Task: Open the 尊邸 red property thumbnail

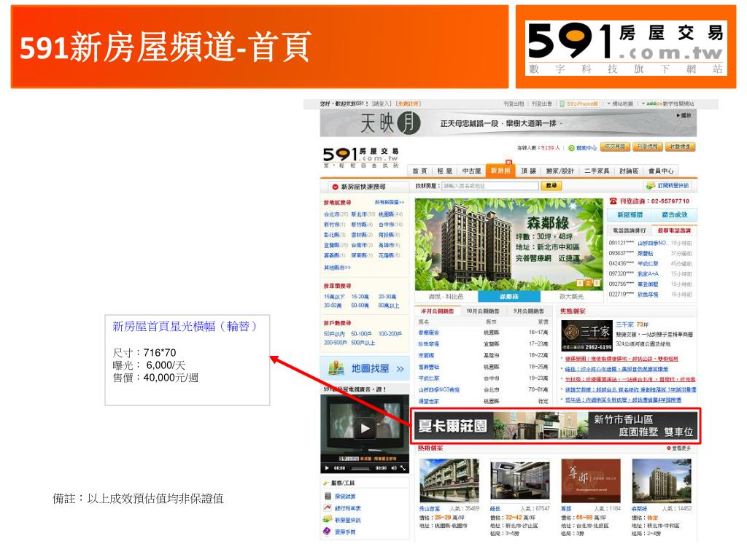Action: tap(591, 481)
